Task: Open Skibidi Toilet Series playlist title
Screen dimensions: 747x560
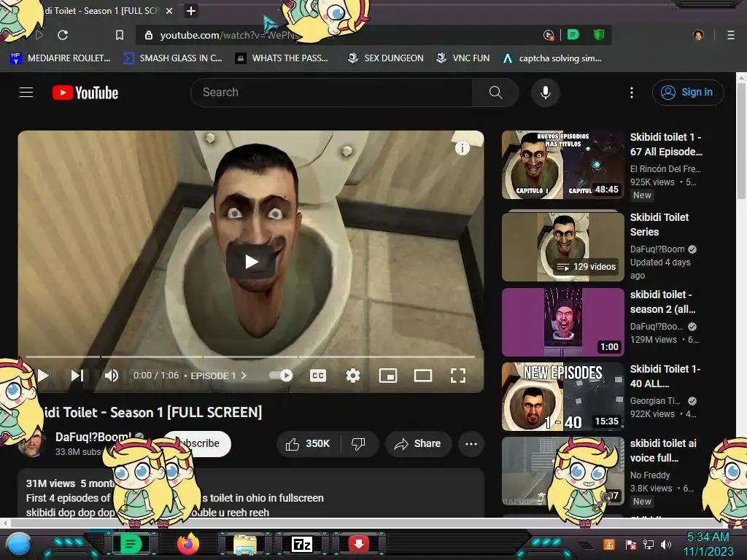Action: (x=659, y=225)
